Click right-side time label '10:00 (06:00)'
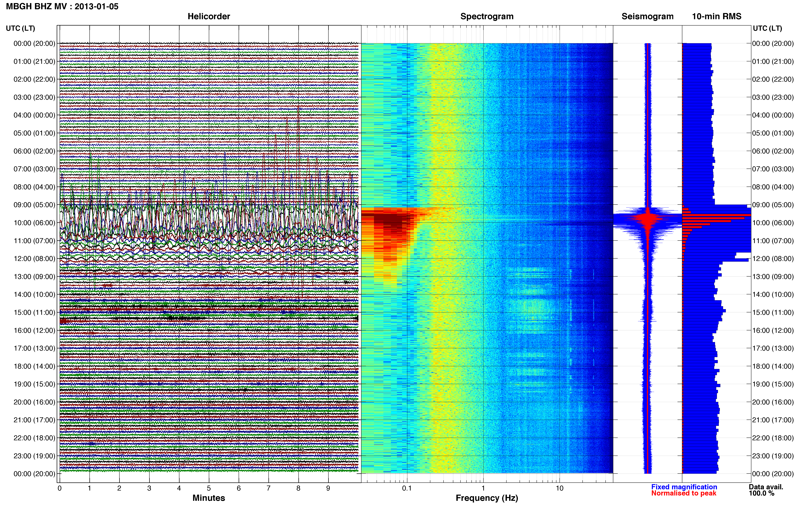 coord(773,223)
